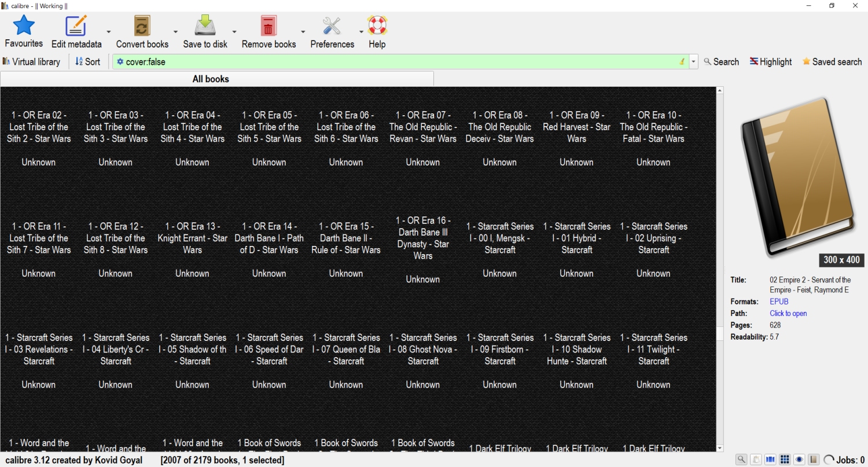Select book 'Starcraft Series I - 11 Twilight'
Image resolution: width=868 pixels, height=467 pixels.
(x=653, y=361)
